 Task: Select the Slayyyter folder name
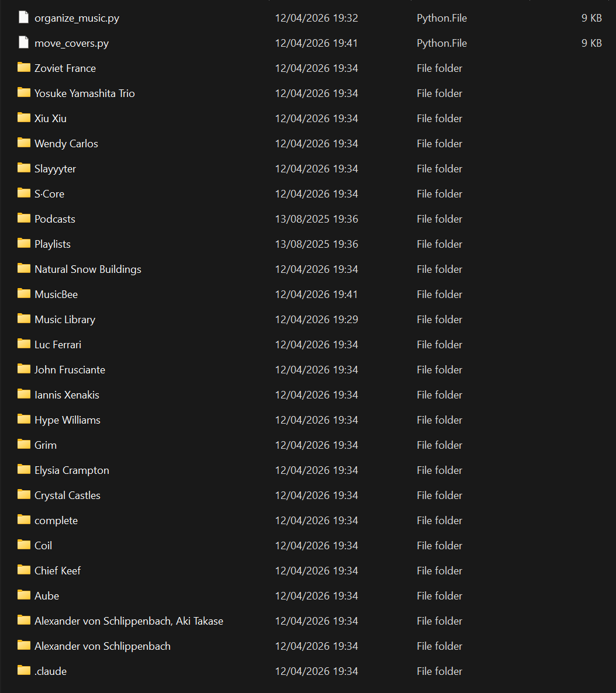(56, 169)
